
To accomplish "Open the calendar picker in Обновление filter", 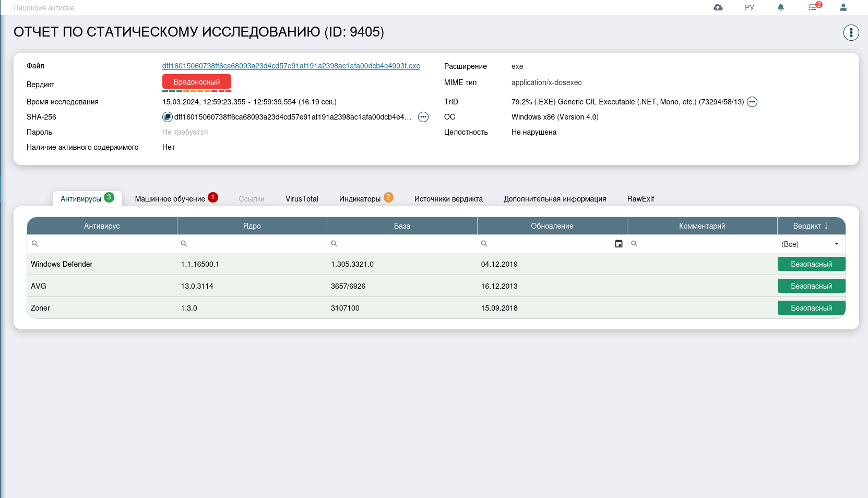I will coord(619,244).
